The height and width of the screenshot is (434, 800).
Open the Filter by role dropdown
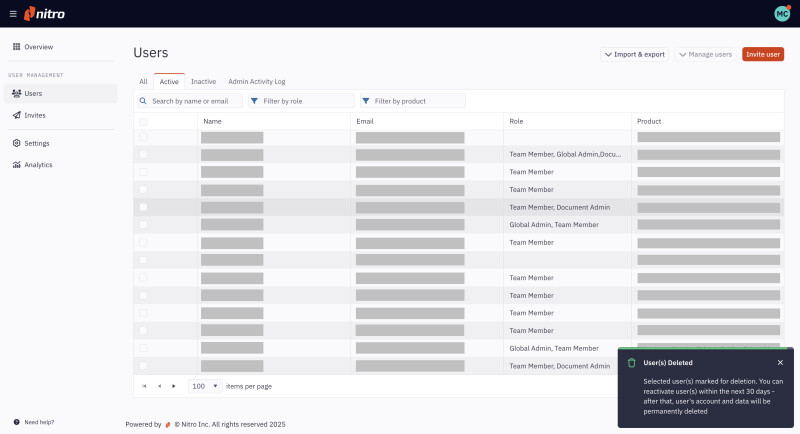(x=300, y=101)
